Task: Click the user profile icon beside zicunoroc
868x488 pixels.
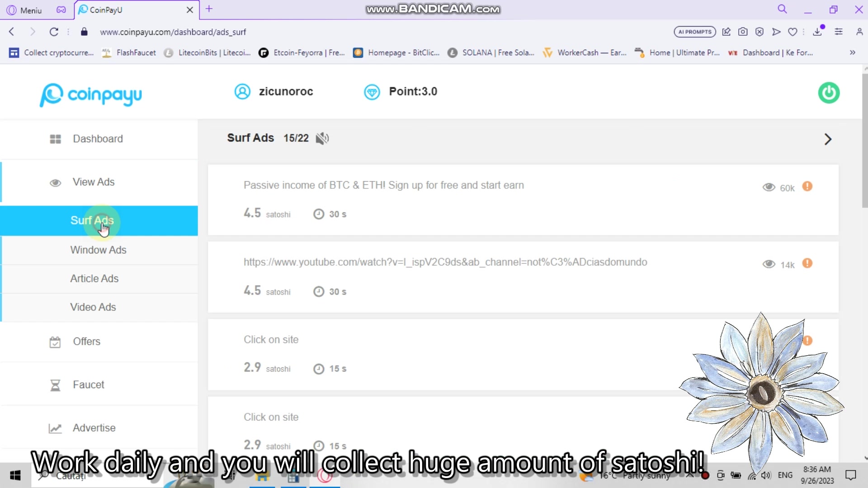Action: tap(242, 92)
